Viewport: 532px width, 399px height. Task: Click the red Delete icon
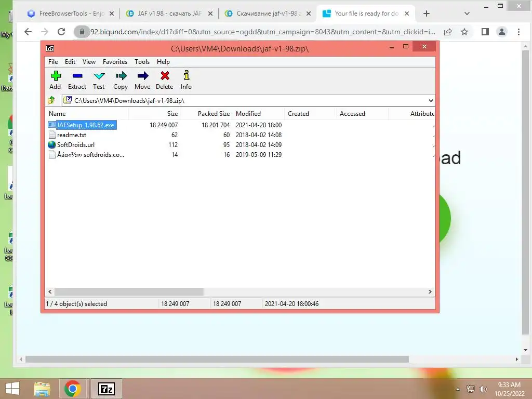(x=165, y=76)
